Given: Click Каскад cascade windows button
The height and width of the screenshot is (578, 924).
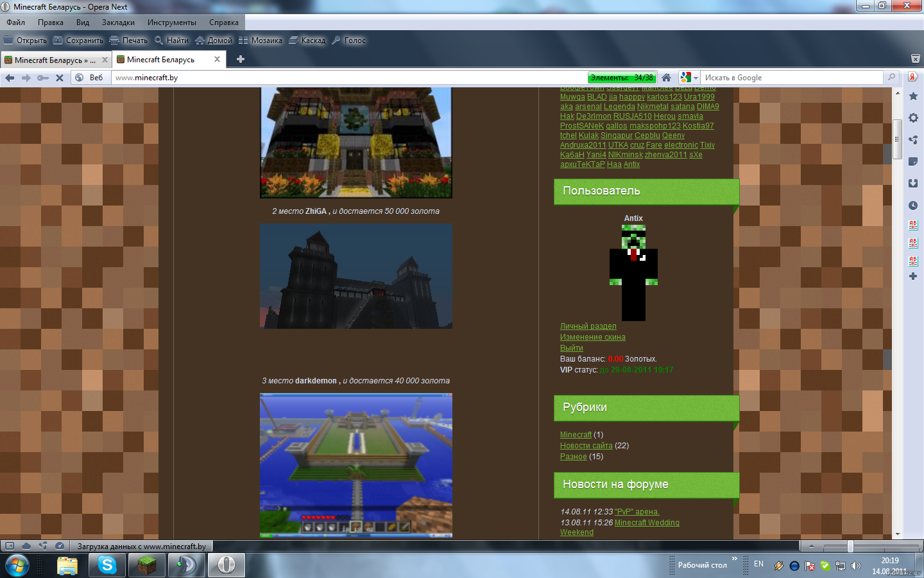Looking at the screenshot, I should 307,40.
